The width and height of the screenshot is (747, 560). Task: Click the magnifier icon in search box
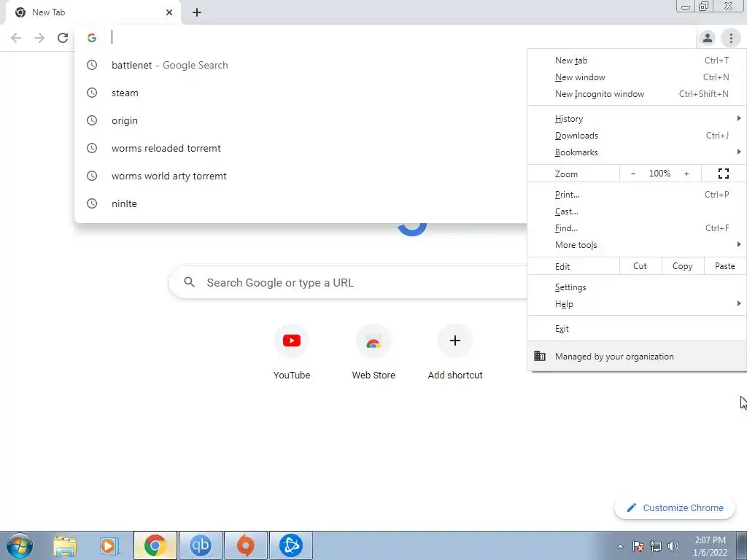[189, 282]
